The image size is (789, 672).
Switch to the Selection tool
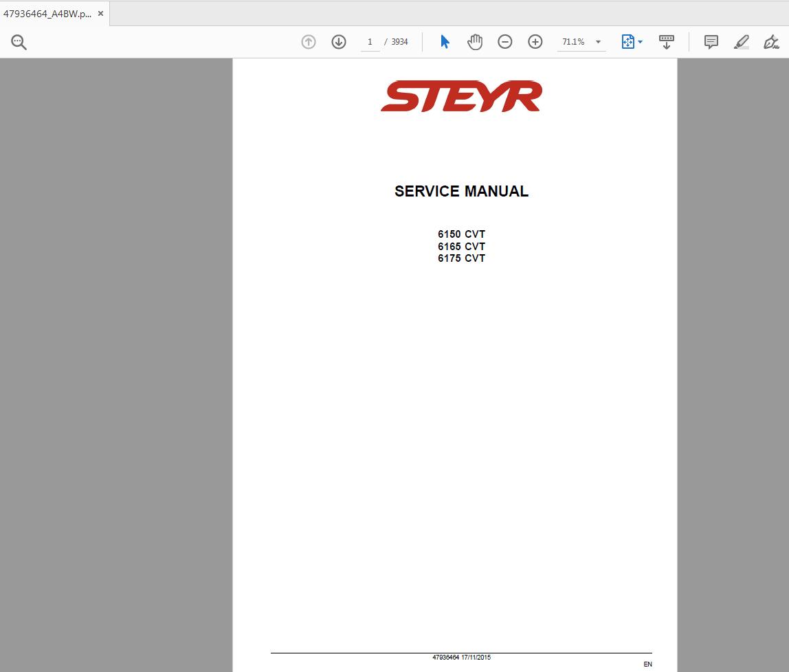coord(445,42)
